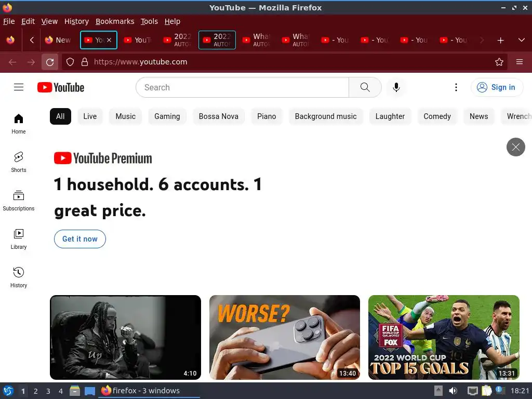Image resolution: width=532 pixels, height=399 pixels.
Task: Open the black-and-white 4:10 video thumbnail
Action: pos(125,337)
